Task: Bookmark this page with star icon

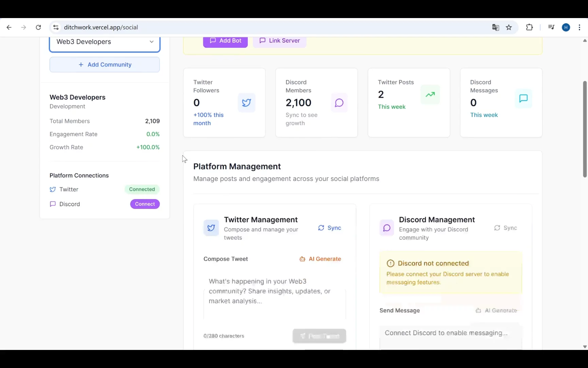Action: click(x=509, y=28)
